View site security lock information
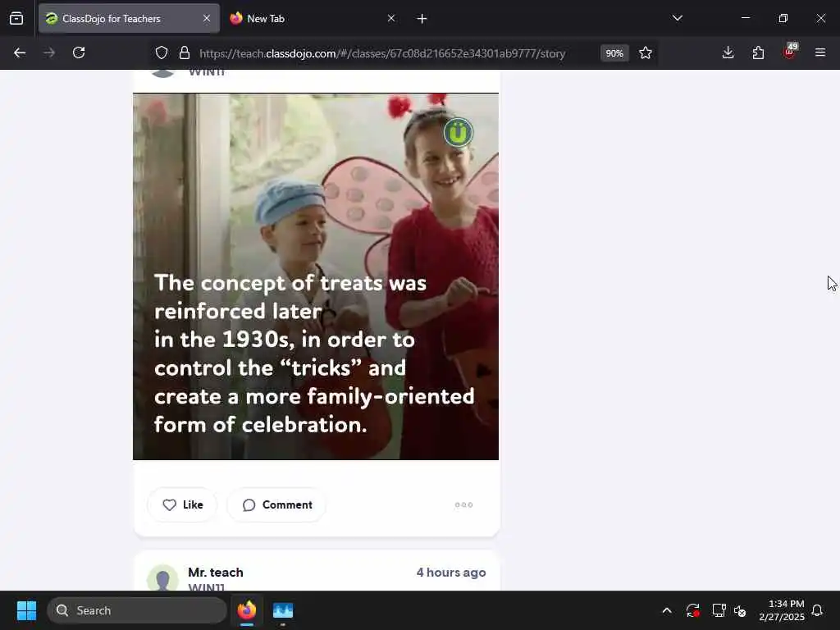This screenshot has height=630, width=840. coord(185,53)
